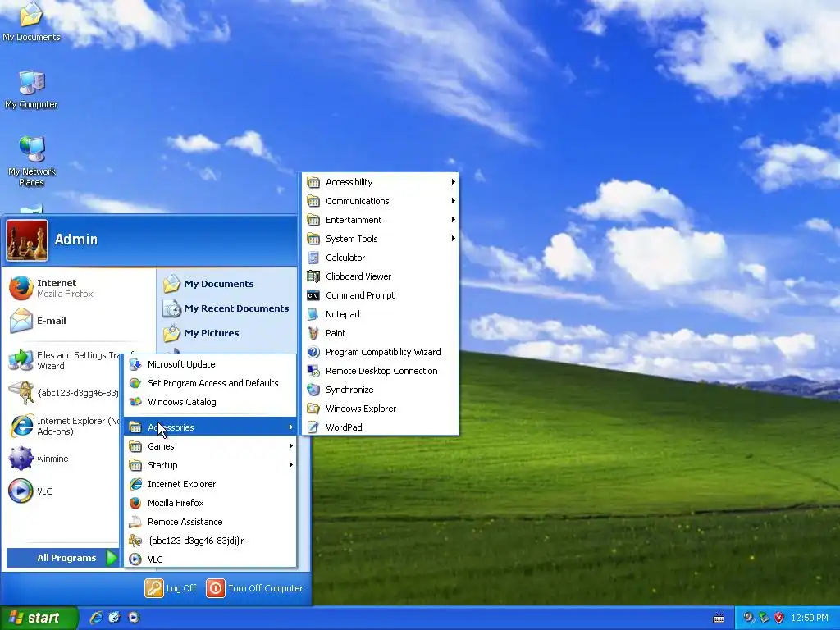Click Microsoft Update
This screenshot has width=840, height=630.
pos(211,364)
